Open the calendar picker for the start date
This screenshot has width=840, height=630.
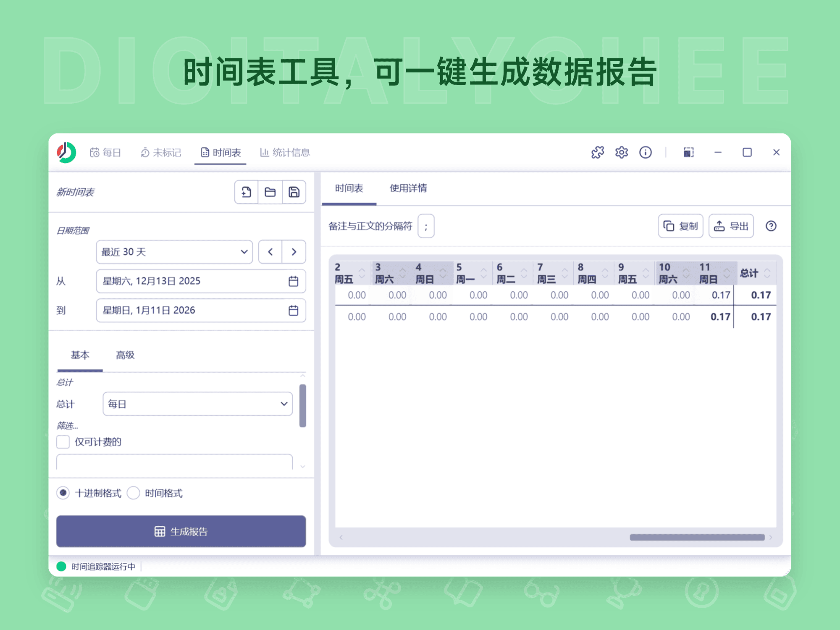294,281
